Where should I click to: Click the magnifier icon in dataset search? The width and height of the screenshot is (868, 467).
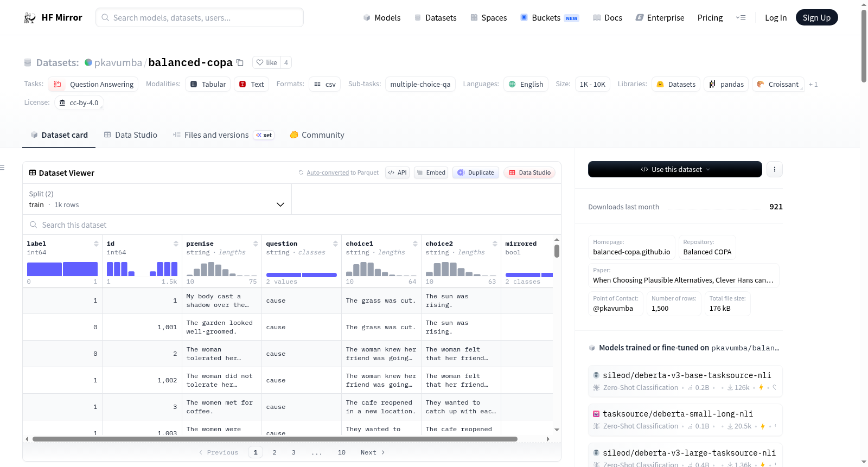(34, 225)
